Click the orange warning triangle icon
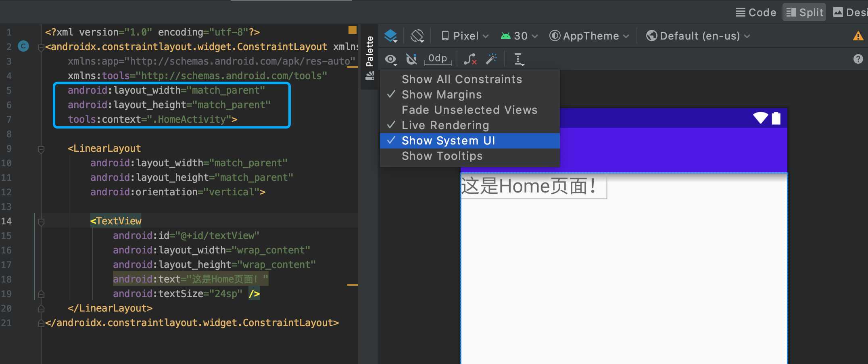Viewport: 868px width, 364px height. click(x=858, y=36)
